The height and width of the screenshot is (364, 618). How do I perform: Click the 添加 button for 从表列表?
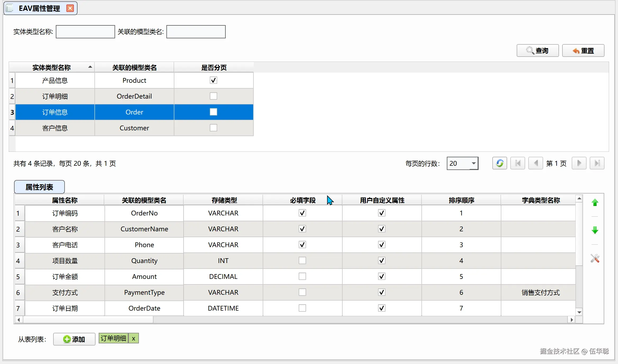(x=74, y=339)
